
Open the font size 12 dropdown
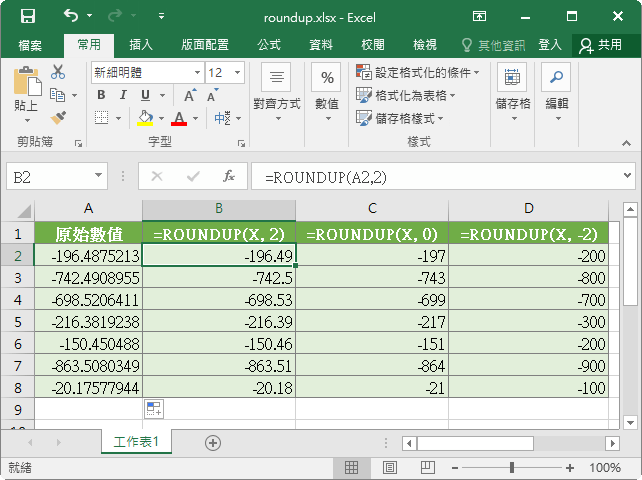click(x=237, y=72)
